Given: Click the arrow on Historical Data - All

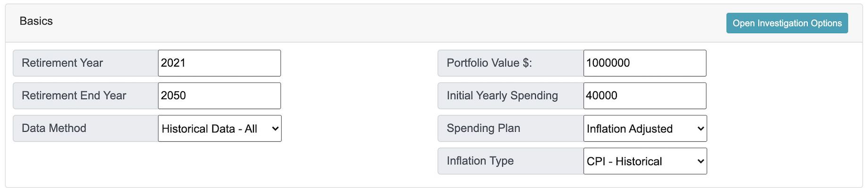Looking at the screenshot, I should click(275, 128).
